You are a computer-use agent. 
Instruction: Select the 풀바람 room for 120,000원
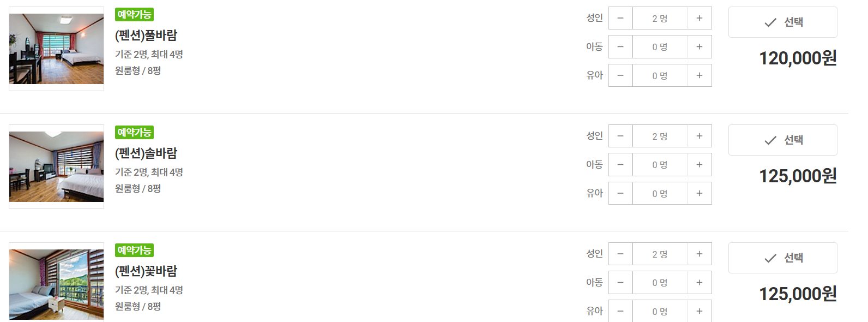coord(783,22)
